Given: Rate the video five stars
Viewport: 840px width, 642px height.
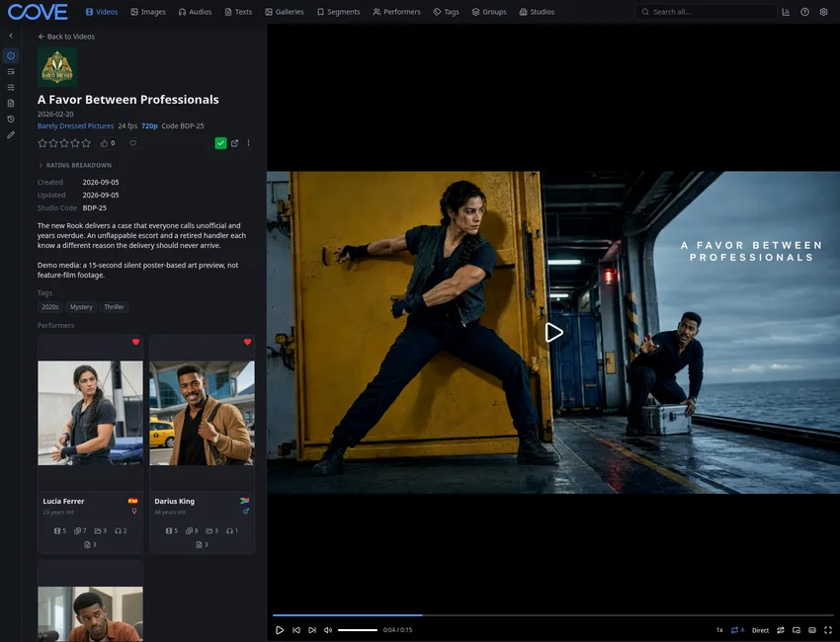Looking at the screenshot, I should 86,143.
